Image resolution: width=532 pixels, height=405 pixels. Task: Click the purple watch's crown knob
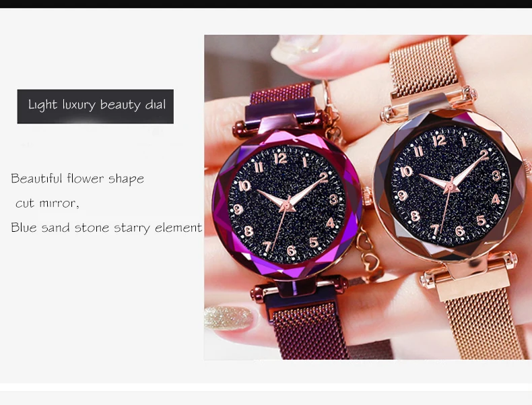coord(367,197)
